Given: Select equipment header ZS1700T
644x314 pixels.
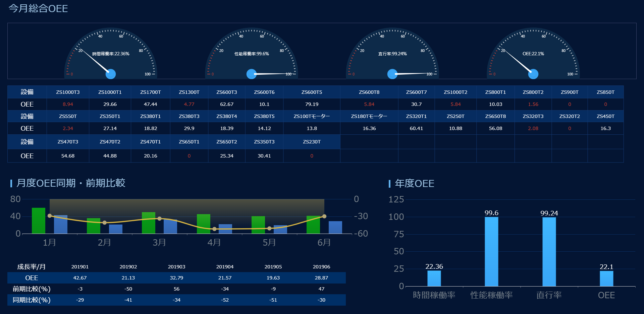Looking at the screenshot, I should coord(151,92).
